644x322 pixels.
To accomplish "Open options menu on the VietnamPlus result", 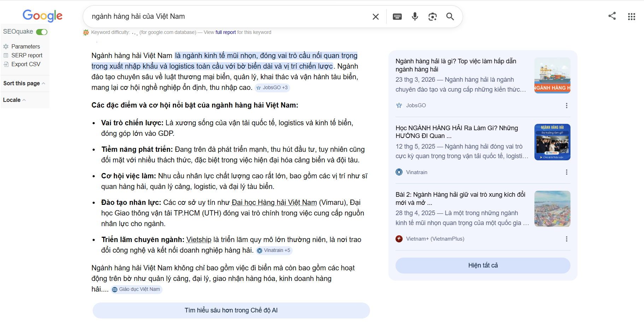I will [567, 239].
